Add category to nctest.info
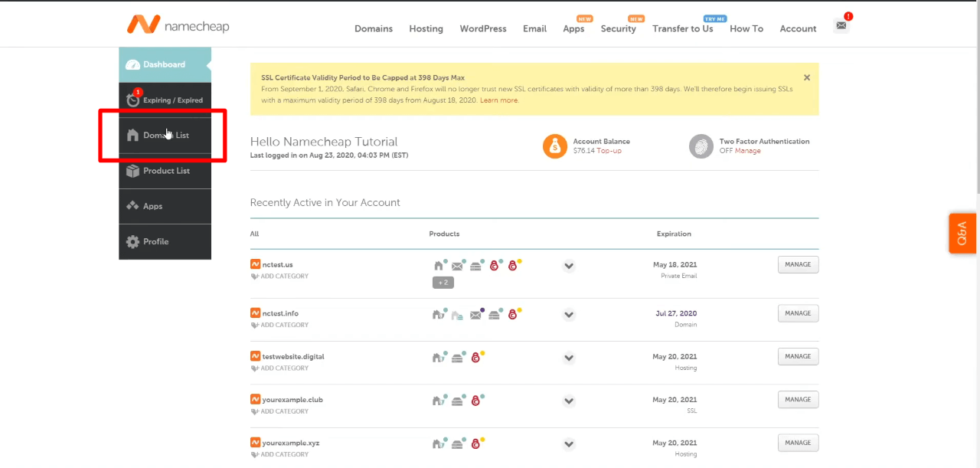 pos(279,326)
